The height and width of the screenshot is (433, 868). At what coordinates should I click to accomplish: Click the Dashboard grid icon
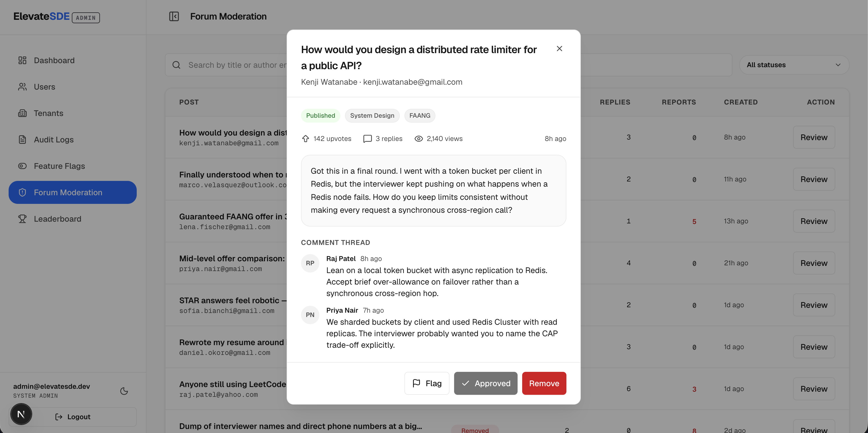coord(22,60)
